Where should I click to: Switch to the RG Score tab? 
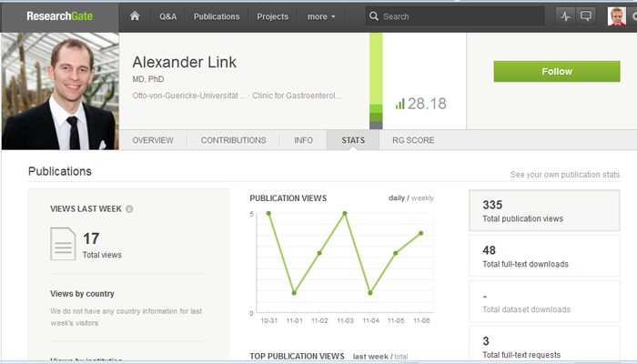tap(413, 140)
